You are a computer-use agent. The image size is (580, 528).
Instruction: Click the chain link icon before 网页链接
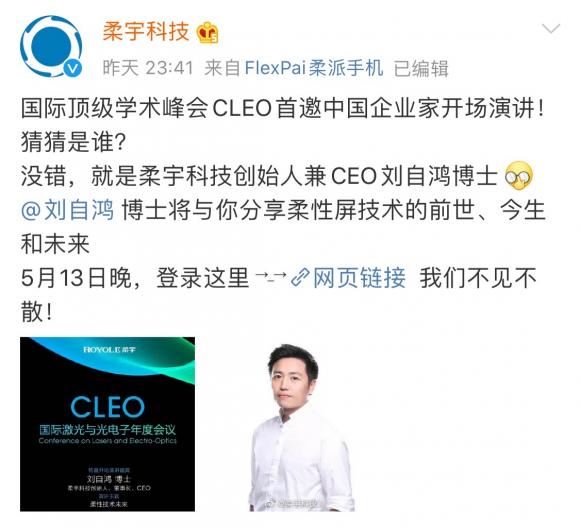click(x=300, y=278)
